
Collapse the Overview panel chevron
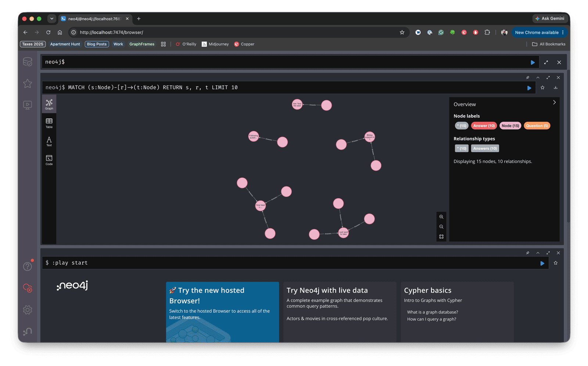pos(554,102)
